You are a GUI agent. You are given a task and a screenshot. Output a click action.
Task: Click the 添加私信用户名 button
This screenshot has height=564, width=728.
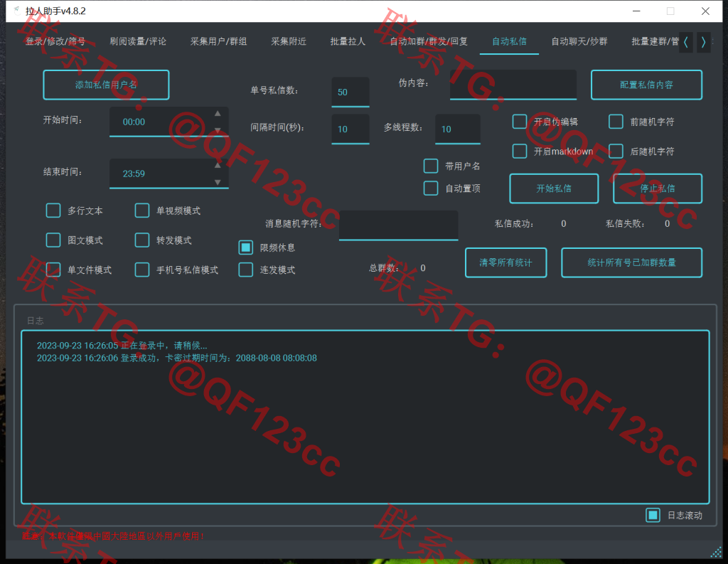pyautogui.click(x=106, y=85)
